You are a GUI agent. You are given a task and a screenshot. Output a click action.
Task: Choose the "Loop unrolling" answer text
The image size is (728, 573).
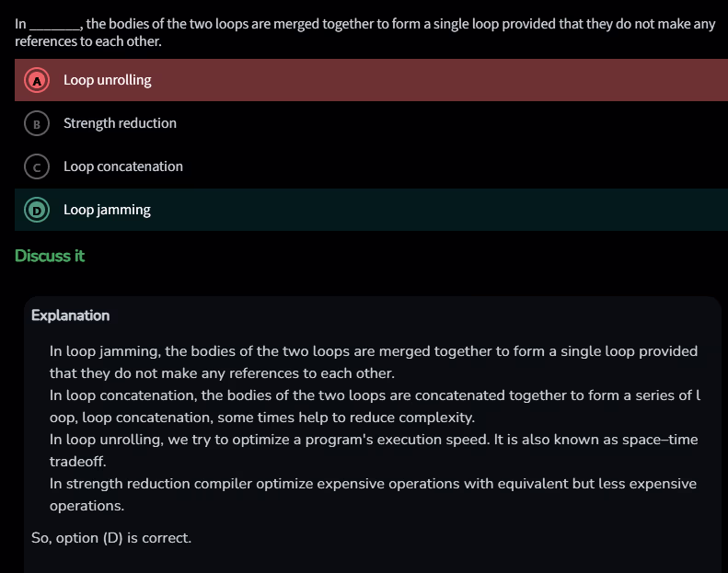107,81
